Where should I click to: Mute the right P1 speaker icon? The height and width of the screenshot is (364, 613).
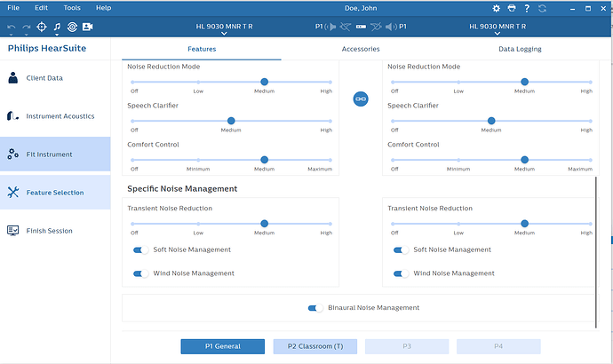tap(391, 27)
